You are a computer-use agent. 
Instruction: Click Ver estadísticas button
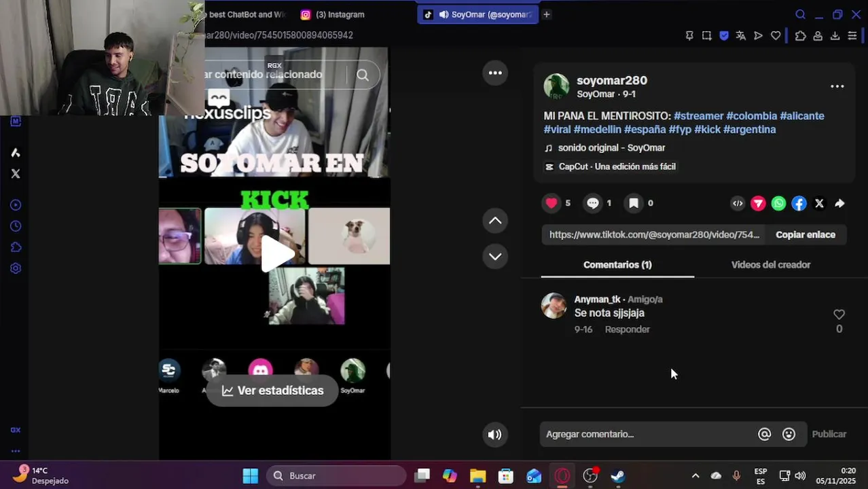pos(272,391)
